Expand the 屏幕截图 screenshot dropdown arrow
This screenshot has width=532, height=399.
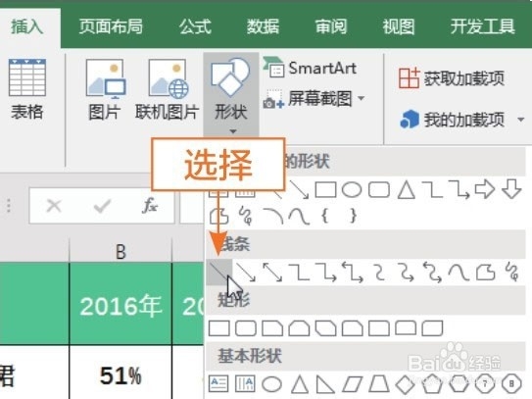pyautogui.click(x=362, y=98)
